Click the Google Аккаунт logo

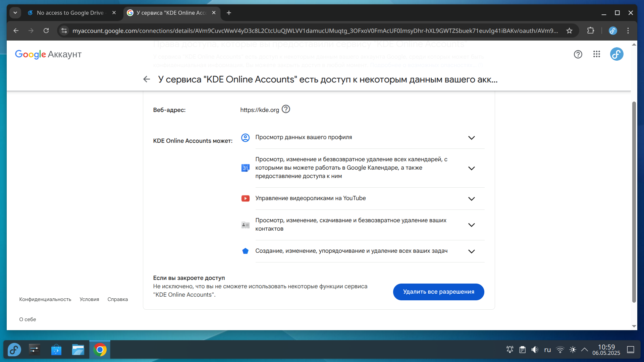[48, 54]
